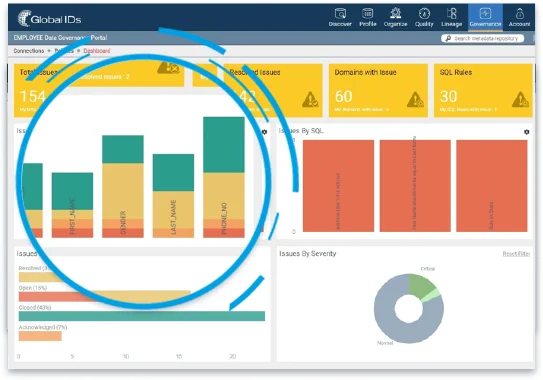The image size is (543, 380).
Task: Click the Global IDs logo
Action: pos(49,18)
